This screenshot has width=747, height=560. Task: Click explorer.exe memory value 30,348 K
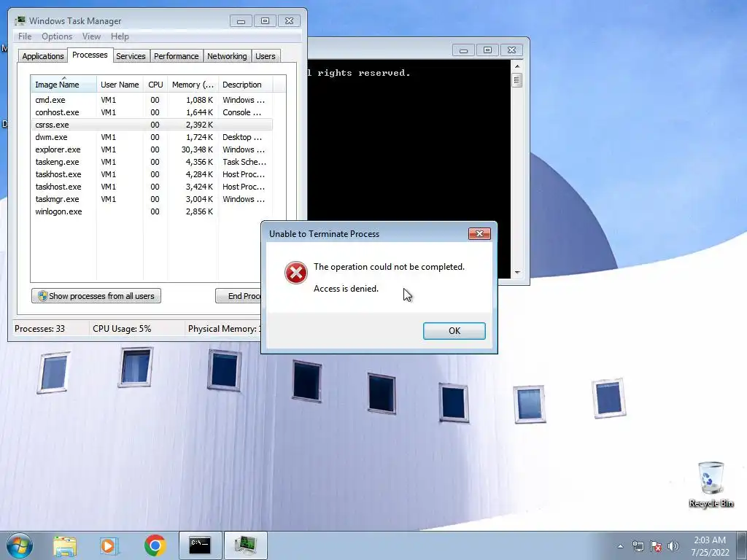[197, 149]
